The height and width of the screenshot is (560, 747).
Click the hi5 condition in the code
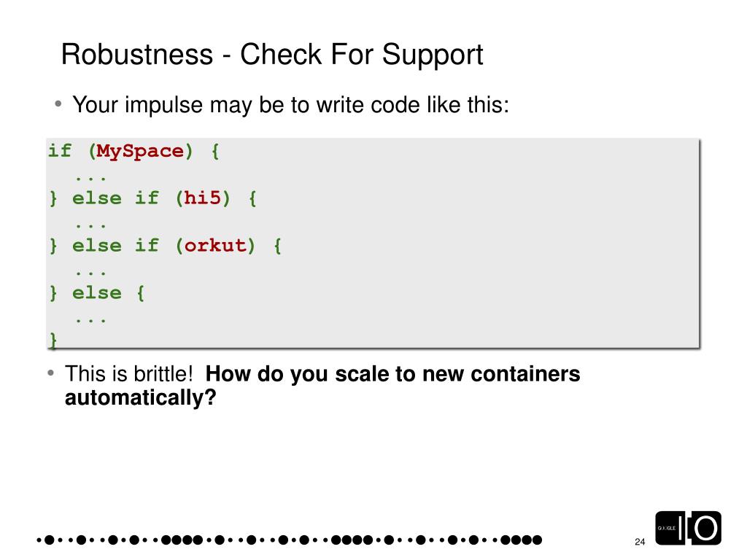click(x=203, y=198)
